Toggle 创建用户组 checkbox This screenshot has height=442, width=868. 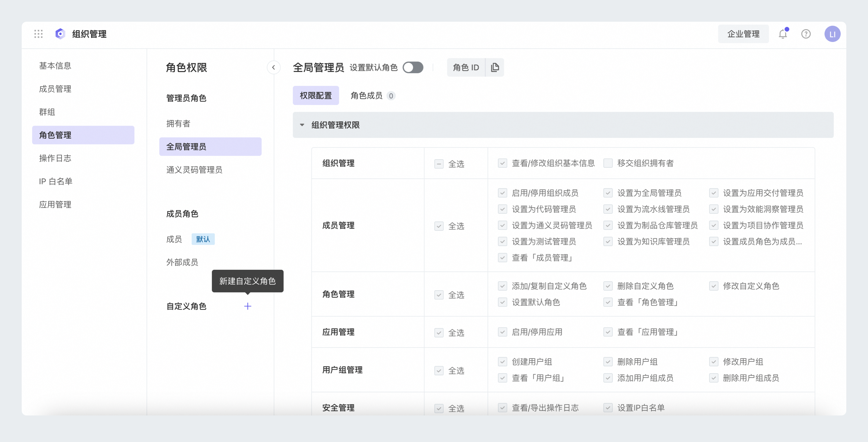coord(502,362)
